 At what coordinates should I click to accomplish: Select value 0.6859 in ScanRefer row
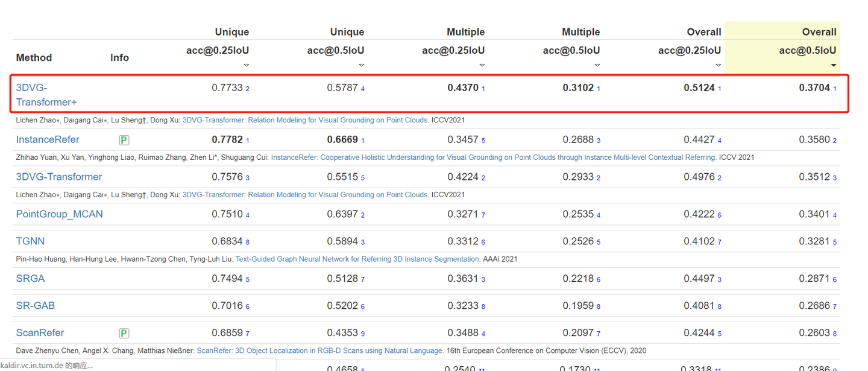(x=227, y=332)
